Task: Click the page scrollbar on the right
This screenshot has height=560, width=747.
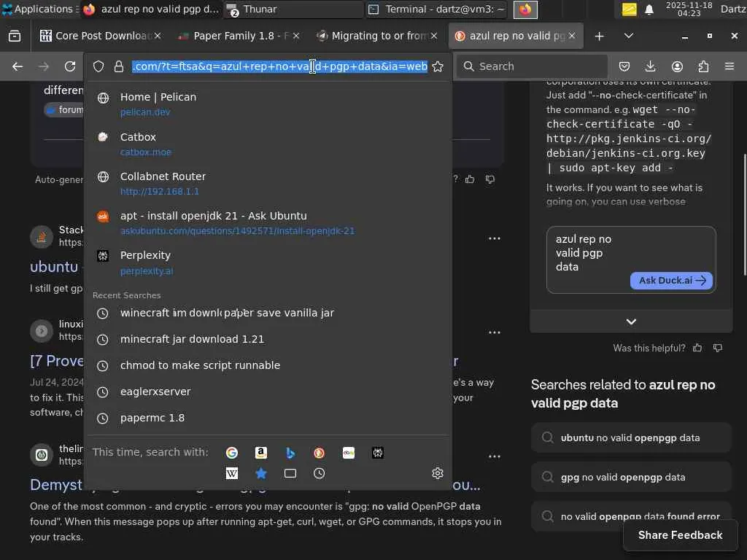Action: (744, 215)
